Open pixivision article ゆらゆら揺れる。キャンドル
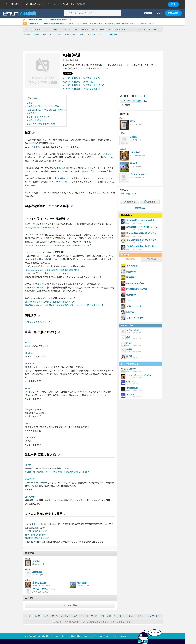This screenshot has height=644, width=196. pyautogui.click(x=142, y=220)
